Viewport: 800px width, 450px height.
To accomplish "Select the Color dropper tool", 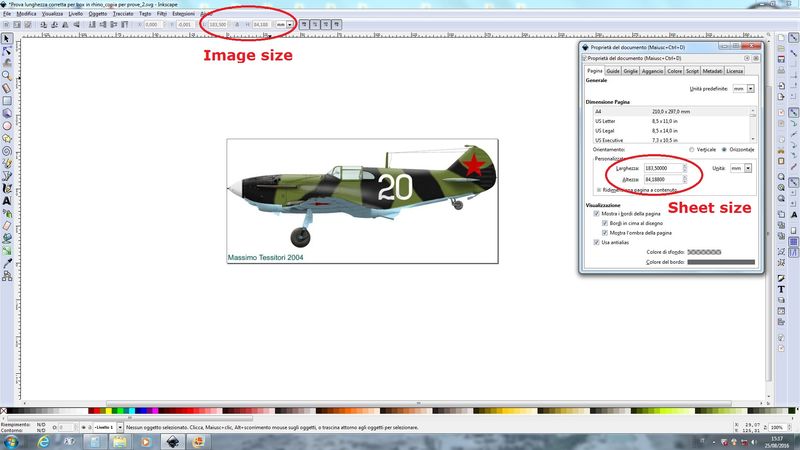I will click(7, 263).
